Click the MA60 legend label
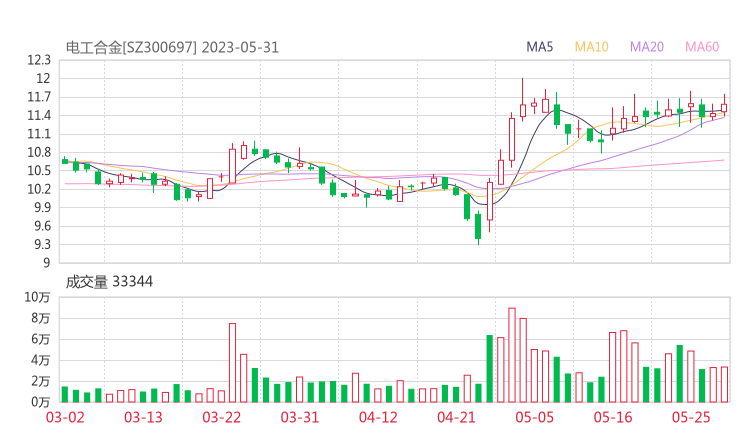Viewport: 740px width, 440px height. click(702, 47)
